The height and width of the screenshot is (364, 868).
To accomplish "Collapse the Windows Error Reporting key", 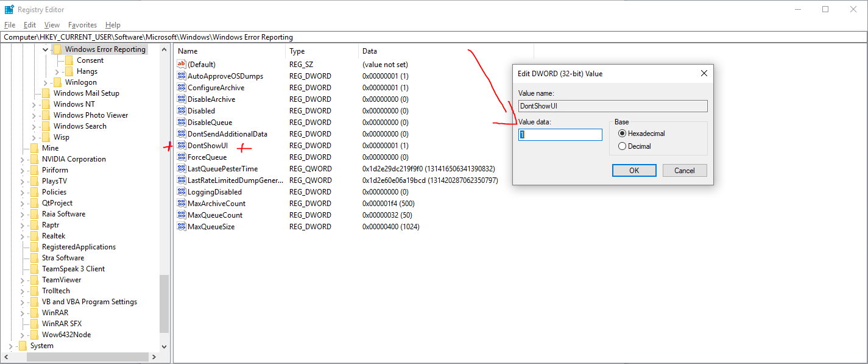I will 46,49.
